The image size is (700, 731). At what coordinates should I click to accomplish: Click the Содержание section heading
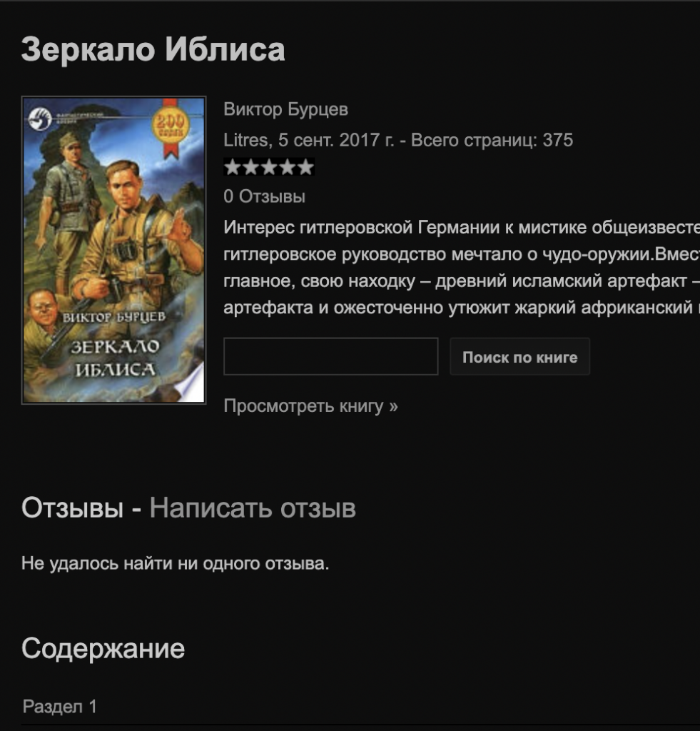(x=103, y=648)
